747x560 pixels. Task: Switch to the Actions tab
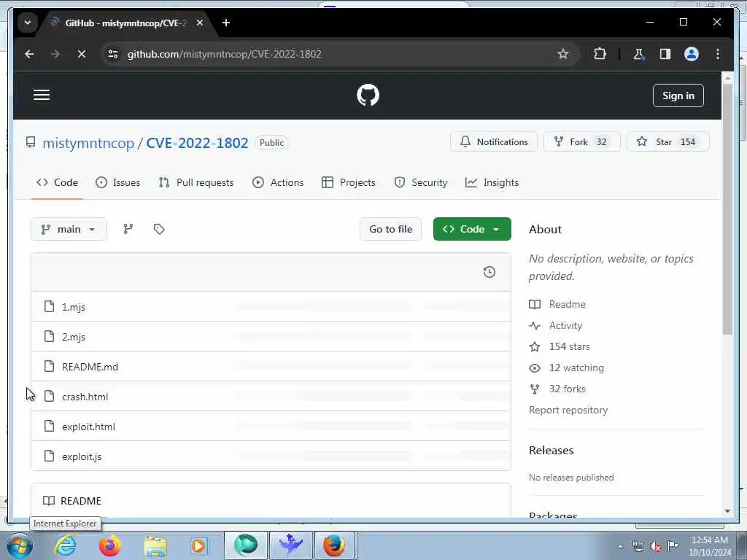click(x=278, y=182)
